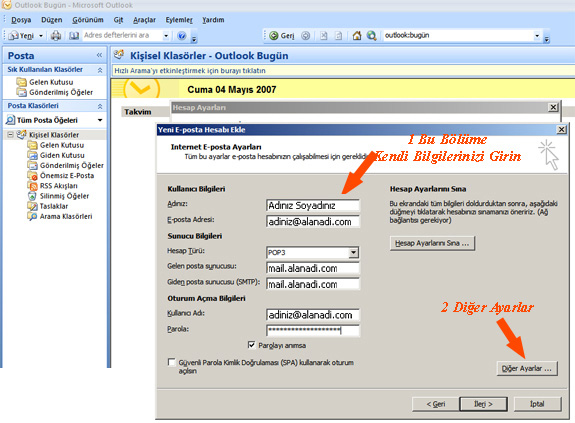Click the İleri > button

tap(483, 404)
